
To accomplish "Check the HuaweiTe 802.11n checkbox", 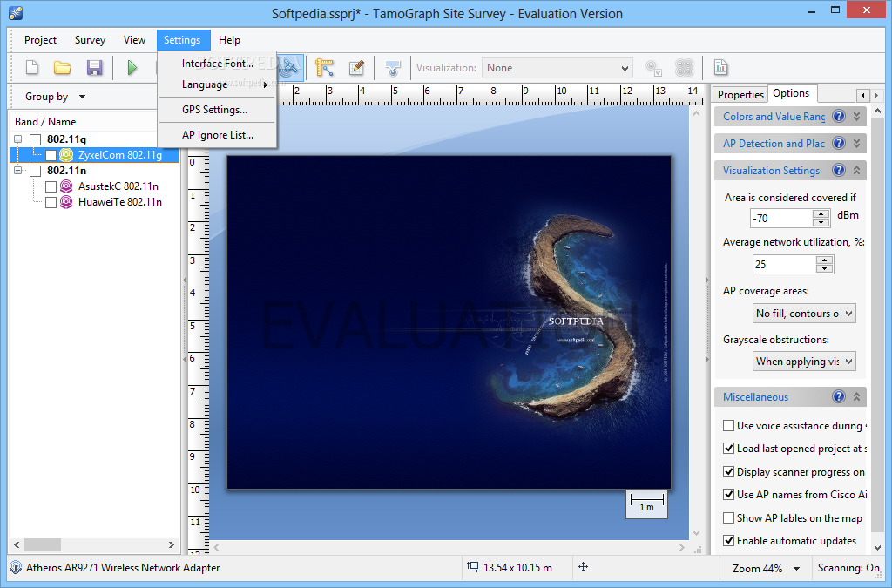I will 51,202.
